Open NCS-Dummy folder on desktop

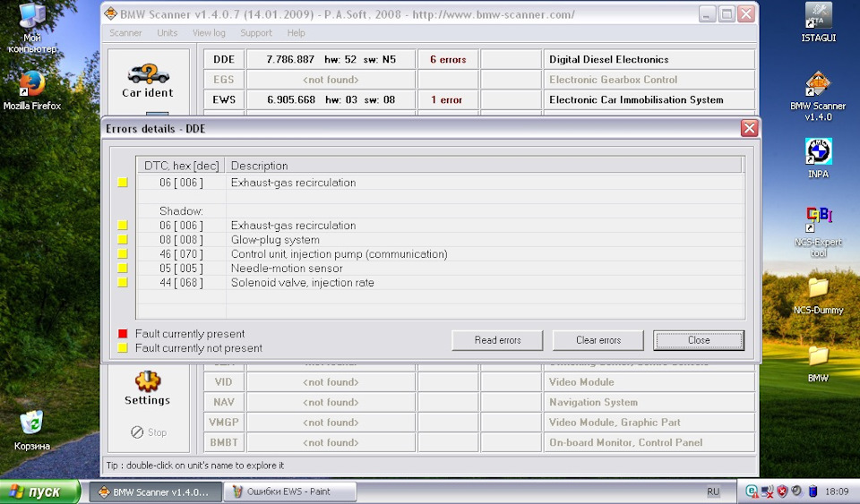[818, 288]
